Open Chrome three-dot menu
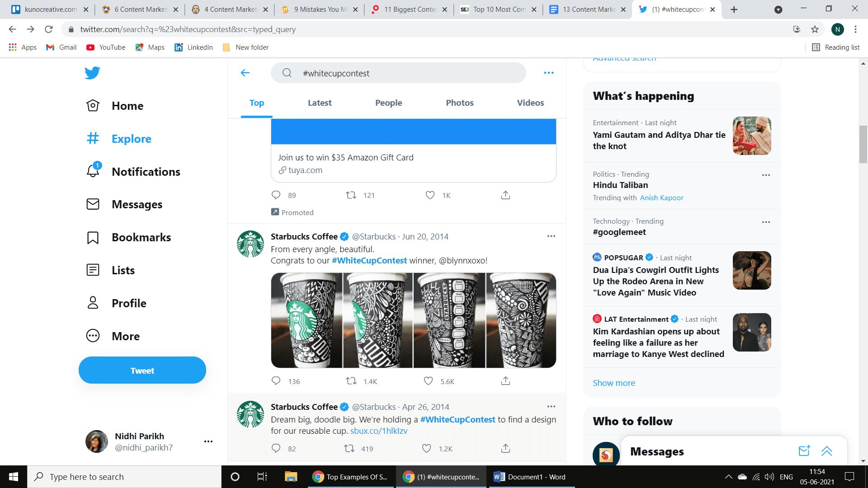 [x=855, y=29]
